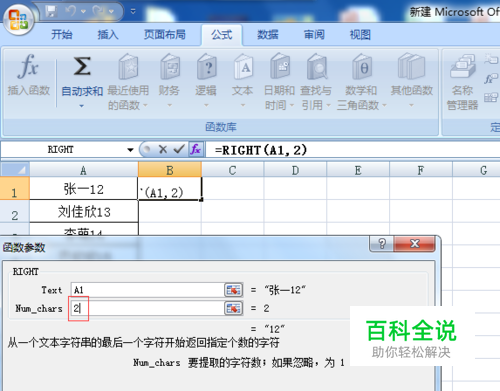Click cell A1 containing 张一12
500x391 pixels.
pos(84,189)
